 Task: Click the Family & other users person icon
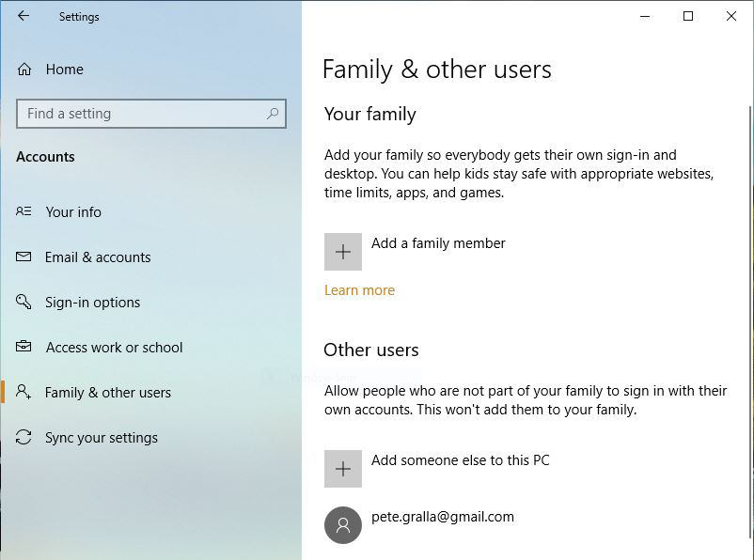pos(24,391)
